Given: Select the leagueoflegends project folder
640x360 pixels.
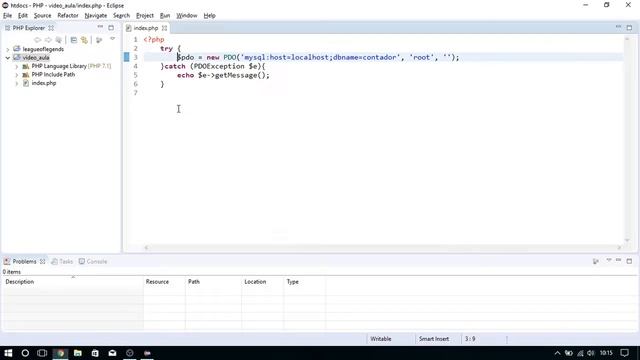Looking at the screenshot, I should (x=43, y=49).
